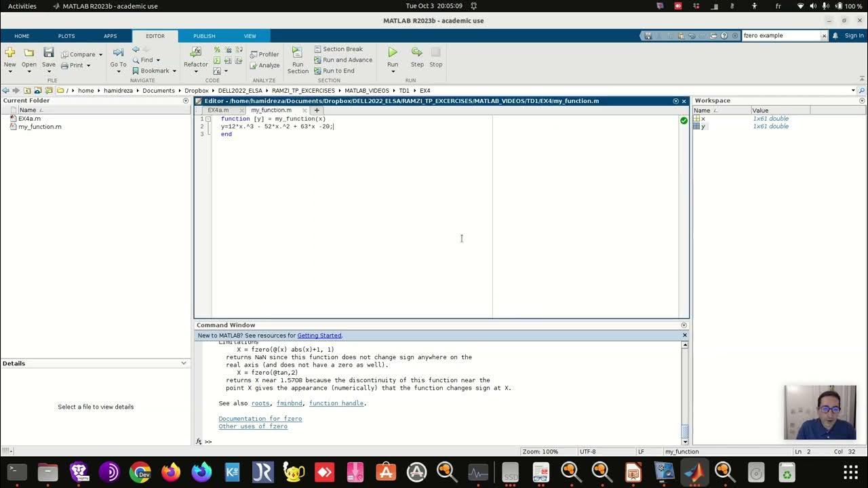Click the roots link

pos(260,403)
